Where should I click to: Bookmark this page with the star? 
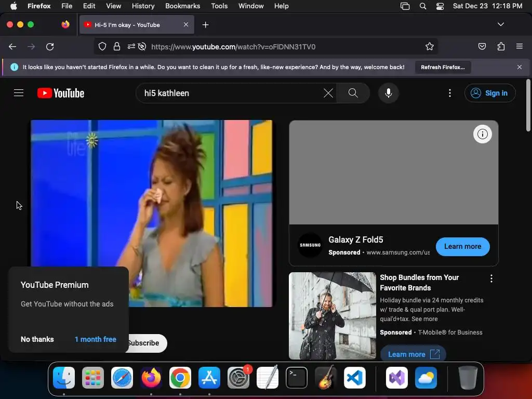[x=430, y=46]
